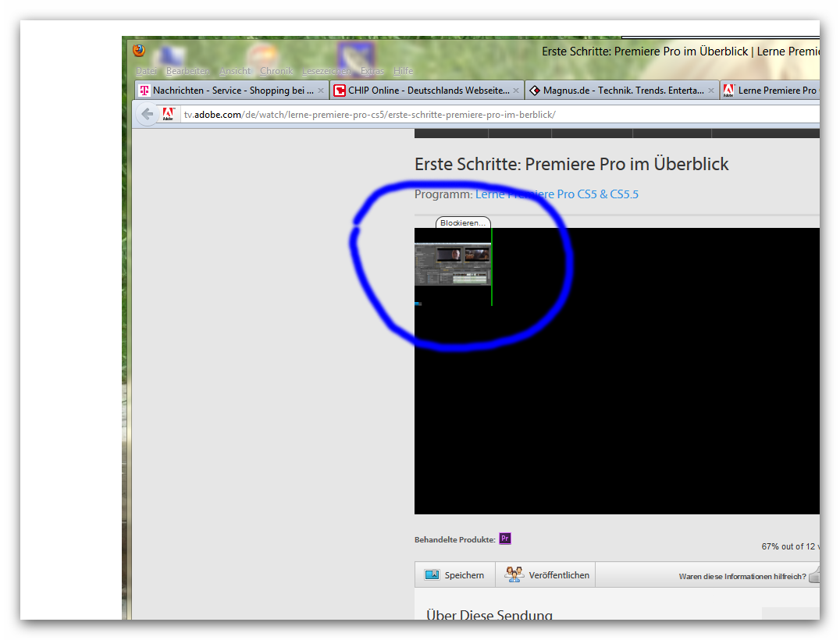Click the thumbs-up icon beside Waren diese Informationen hilfreich?

click(814, 574)
